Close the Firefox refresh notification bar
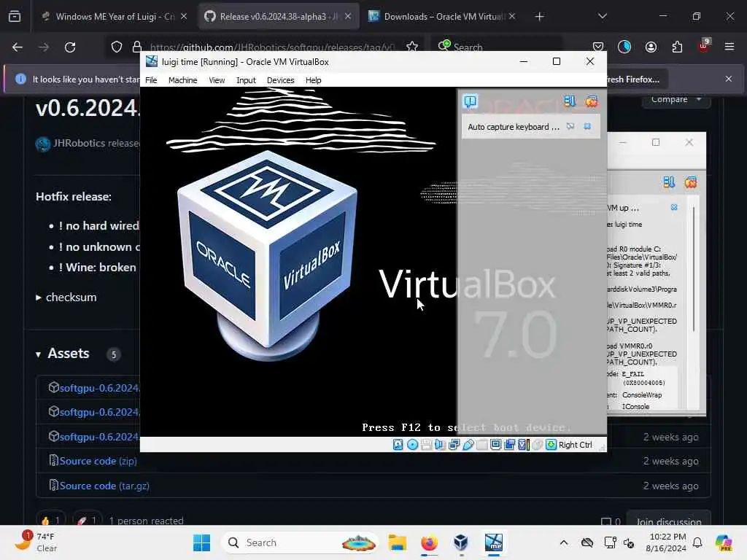747x560 pixels. coord(729,79)
